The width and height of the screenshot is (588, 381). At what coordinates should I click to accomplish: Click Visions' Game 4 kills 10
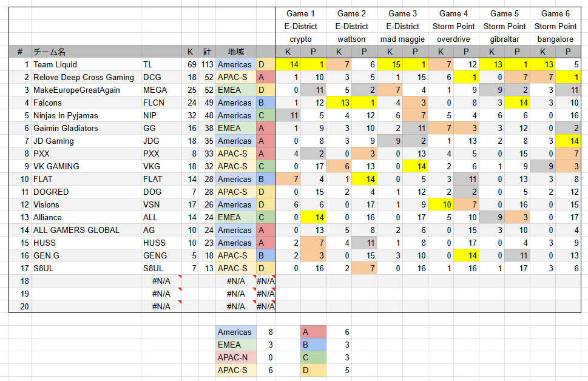[x=441, y=204]
